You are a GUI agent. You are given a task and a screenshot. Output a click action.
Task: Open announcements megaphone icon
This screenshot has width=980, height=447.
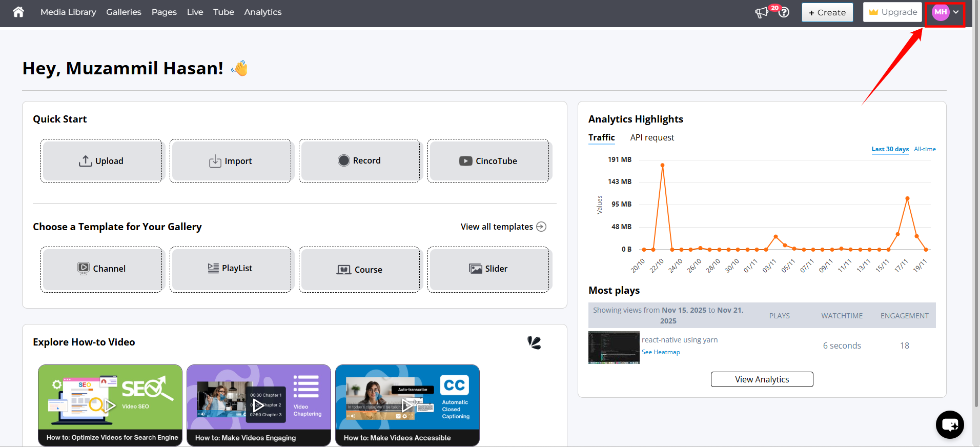point(762,12)
